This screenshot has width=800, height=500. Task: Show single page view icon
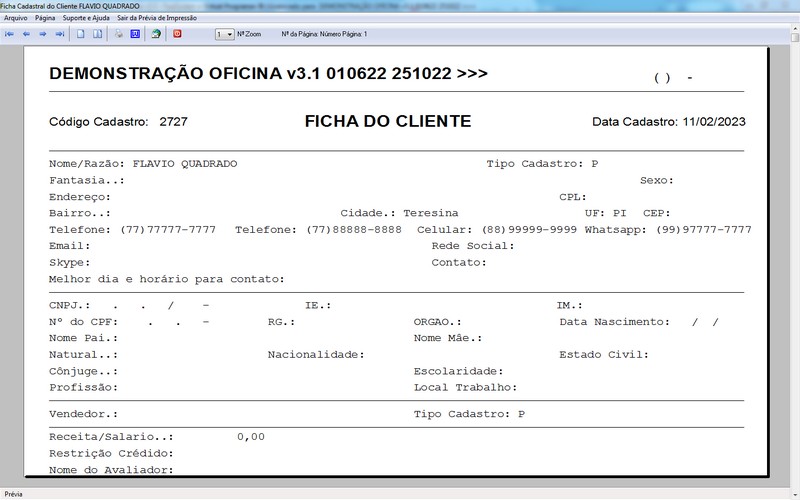tap(81, 34)
